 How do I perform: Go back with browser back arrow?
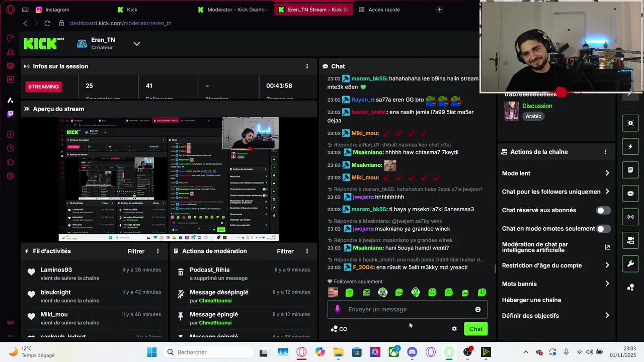click(25, 23)
